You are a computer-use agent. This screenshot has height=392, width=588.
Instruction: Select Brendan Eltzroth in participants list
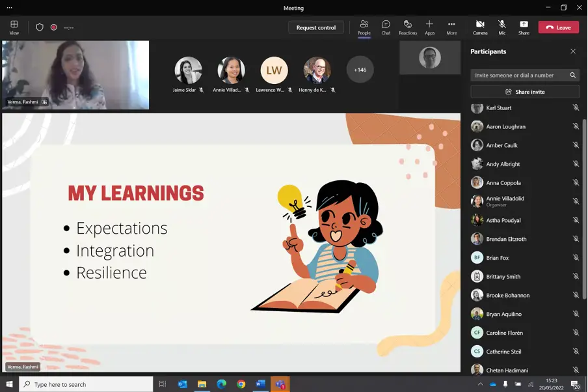[x=525, y=239]
